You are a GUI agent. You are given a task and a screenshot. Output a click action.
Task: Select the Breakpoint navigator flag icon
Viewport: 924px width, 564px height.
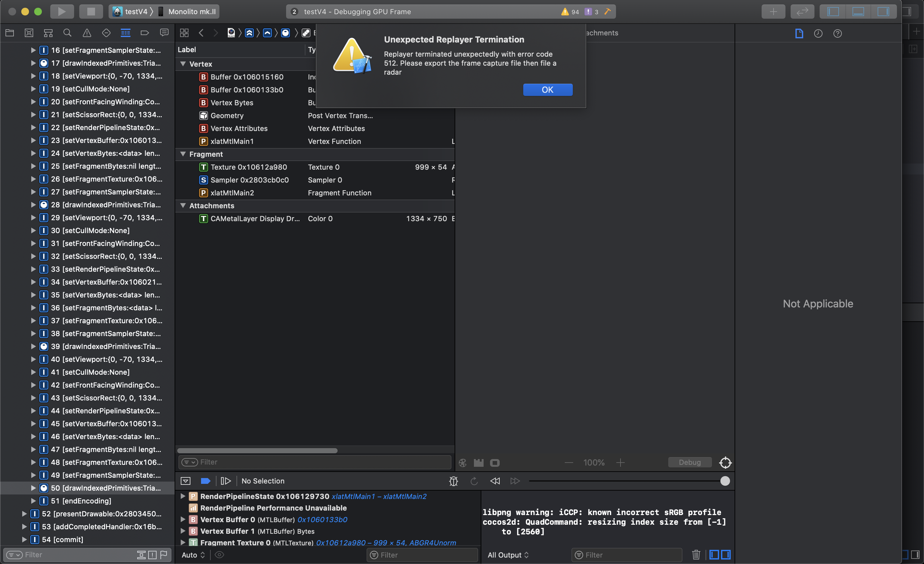pos(145,33)
